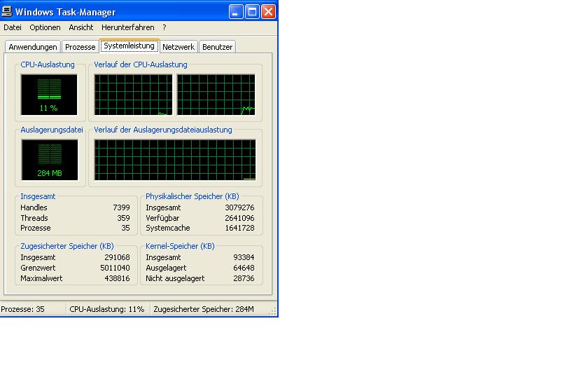Switch to the Benutzer tab
The image size is (588, 368).
click(x=217, y=47)
